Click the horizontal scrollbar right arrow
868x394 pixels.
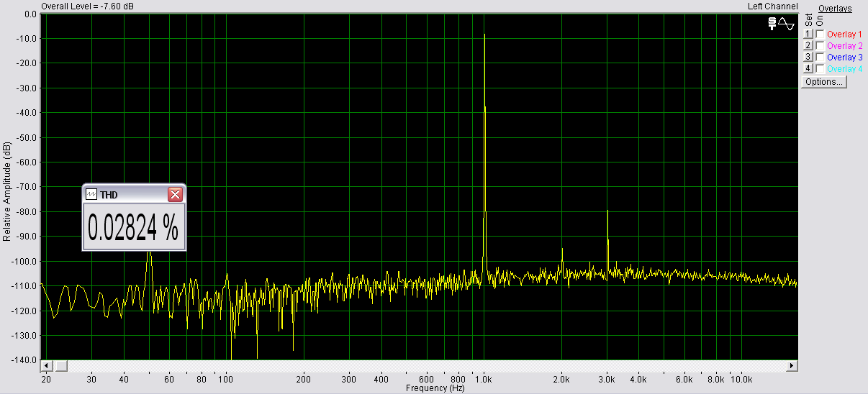792,366
